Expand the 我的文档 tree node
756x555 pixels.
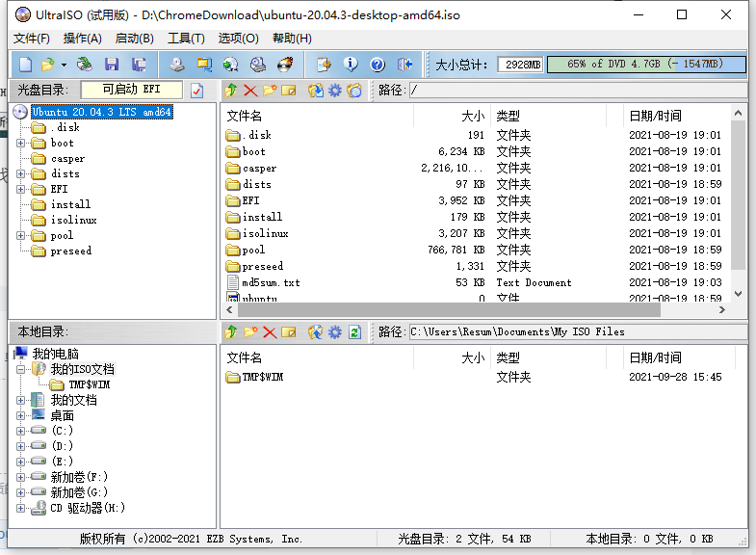click(20, 400)
